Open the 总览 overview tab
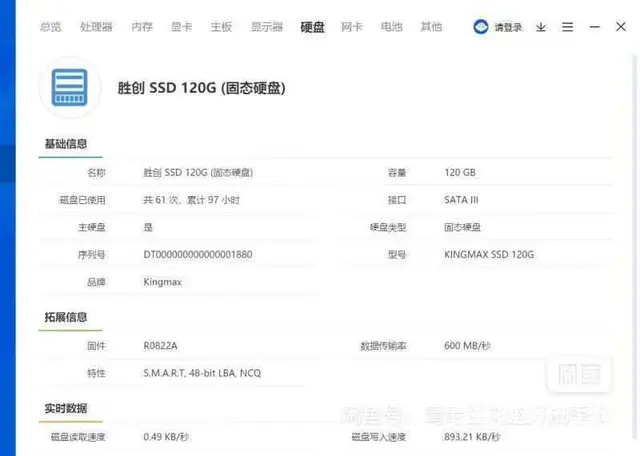640x456 pixels. [x=50, y=27]
